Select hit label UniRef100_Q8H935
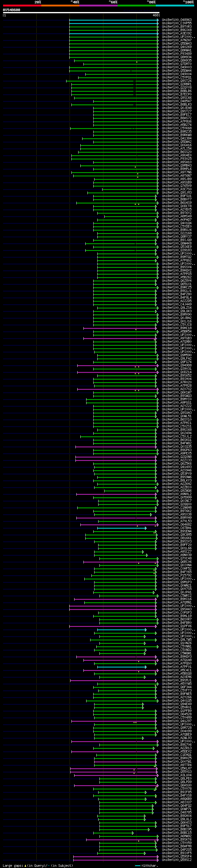Image resolution: width=197 pixels, height=868 pixels. coord(176,60)
